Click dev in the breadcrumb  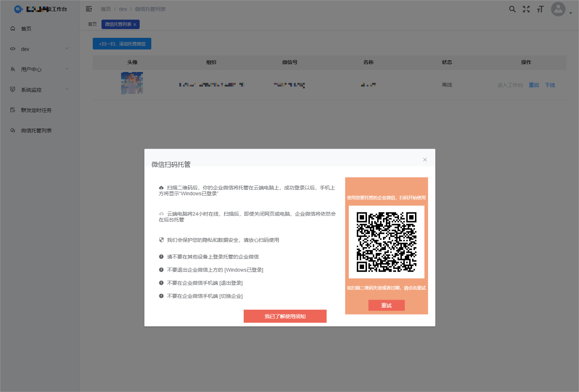123,9
